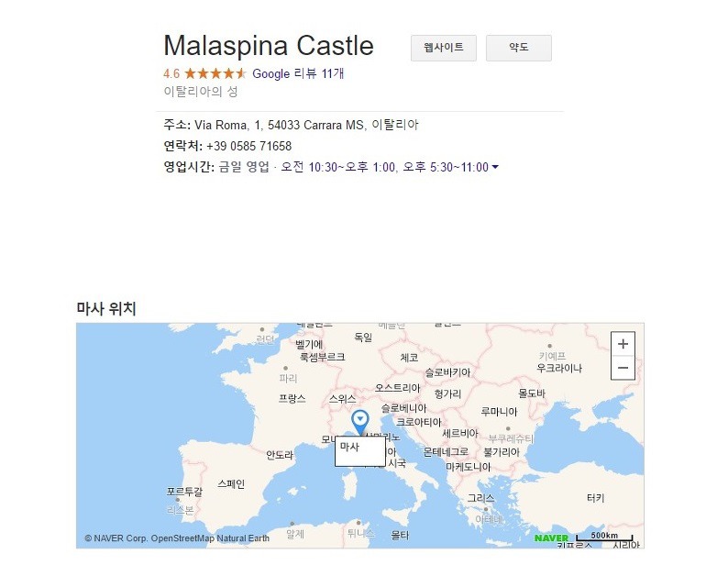Click the NAVER Corp. copyright text
This screenshot has width=728, height=576.
(177, 538)
